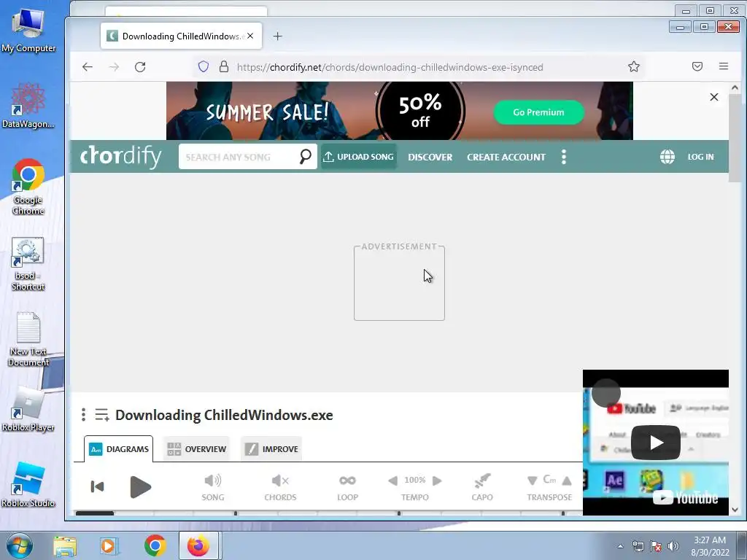747x560 pixels.
Task: Click CREATE ACCOUNT
Action: point(506,157)
